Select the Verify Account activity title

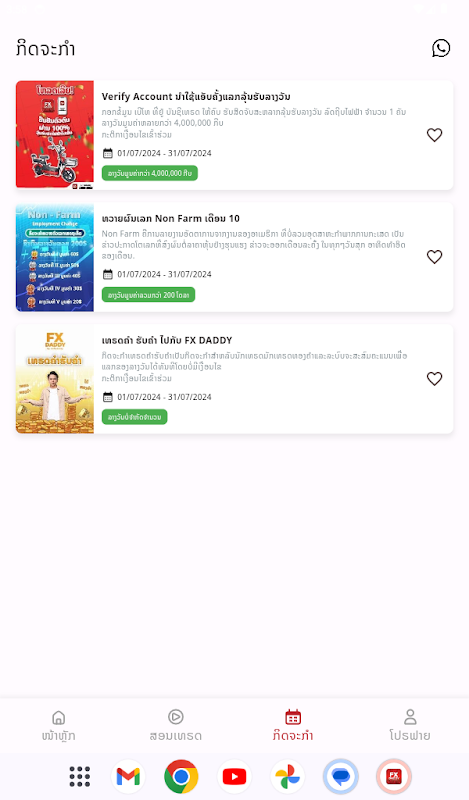(196, 96)
